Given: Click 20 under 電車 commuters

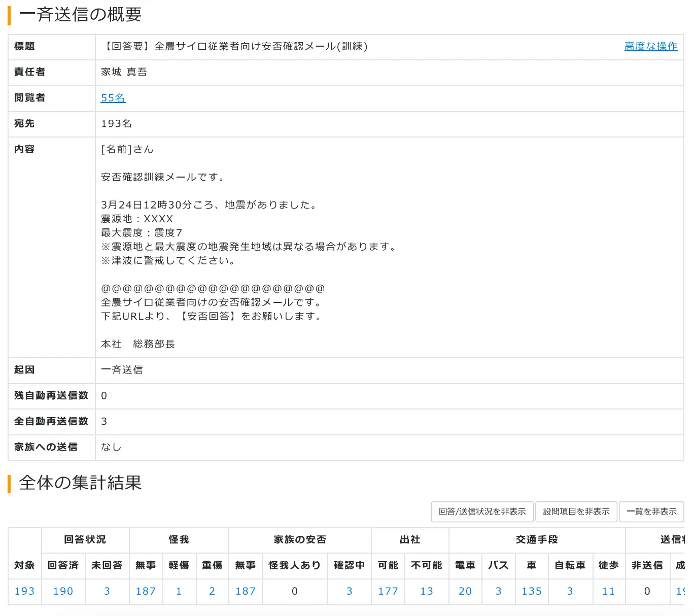Looking at the screenshot, I should (x=465, y=591).
